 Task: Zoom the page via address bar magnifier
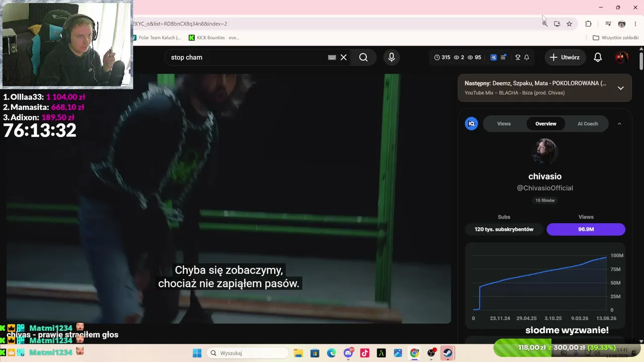pos(544,24)
